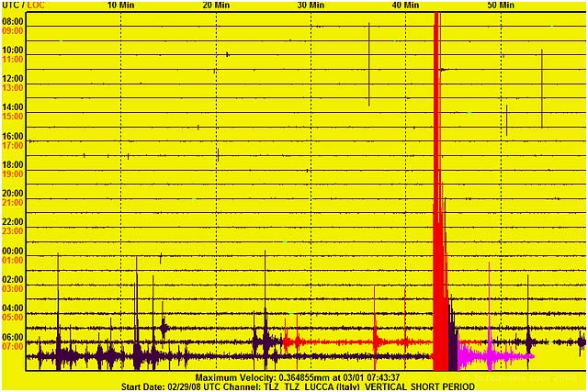Select the "20 Min" axis marker
The image size is (588, 392).
[216, 6]
